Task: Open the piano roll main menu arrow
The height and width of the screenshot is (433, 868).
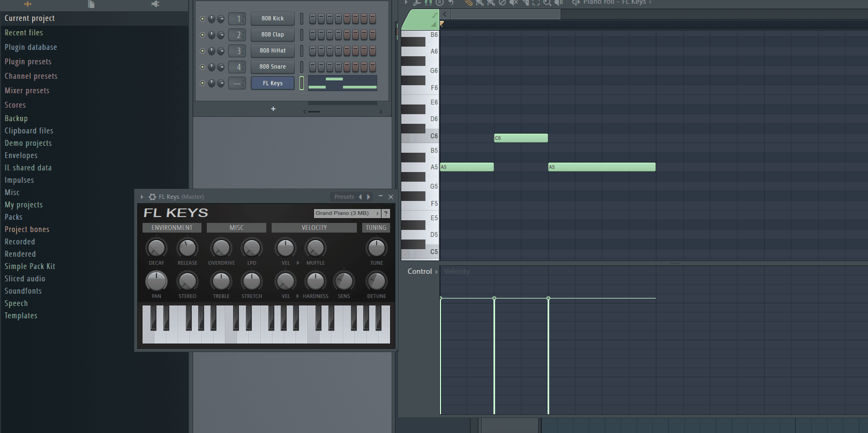Action: pos(406,3)
